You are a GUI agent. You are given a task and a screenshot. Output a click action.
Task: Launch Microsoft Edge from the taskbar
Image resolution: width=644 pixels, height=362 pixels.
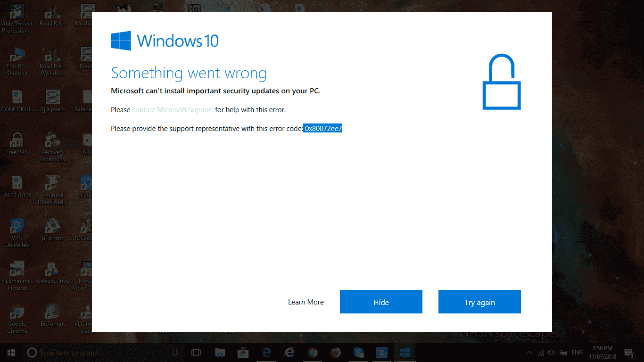[266, 353]
